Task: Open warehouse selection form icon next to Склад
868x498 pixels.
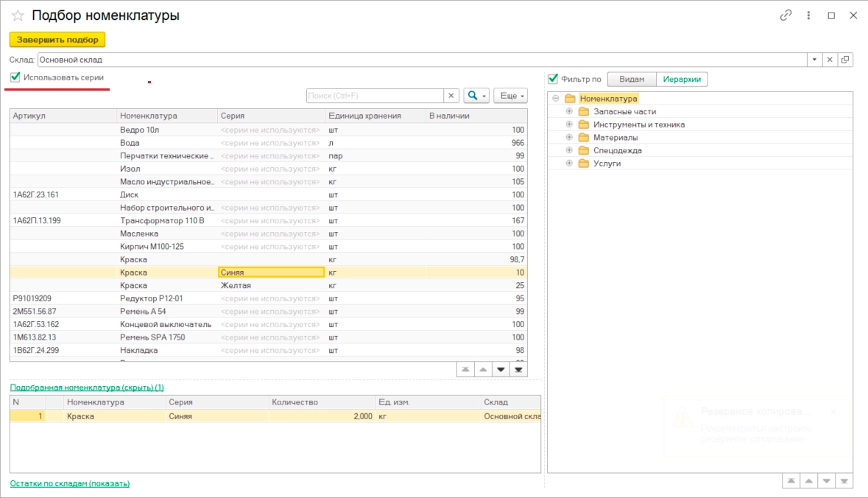Action: tap(845, 60)
